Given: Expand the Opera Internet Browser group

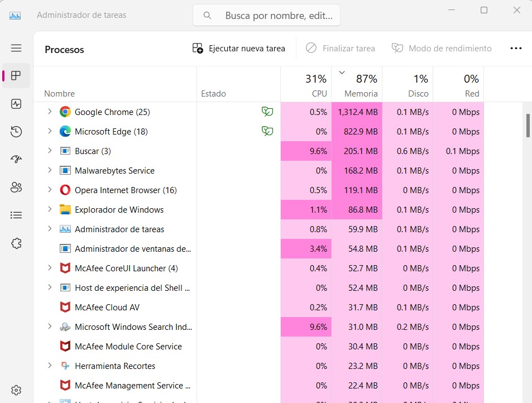Looking at the screenshot, I should coord(50,190).
